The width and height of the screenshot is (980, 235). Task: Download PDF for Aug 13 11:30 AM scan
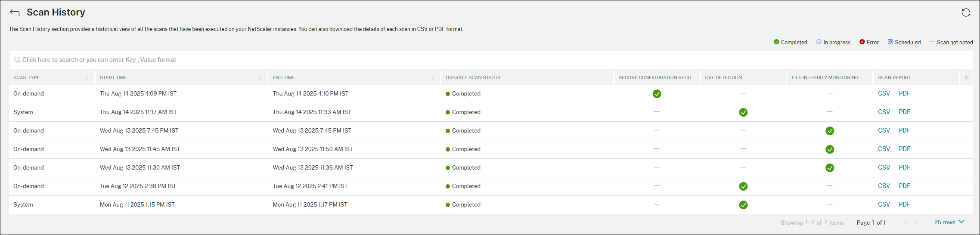point(904,167)
